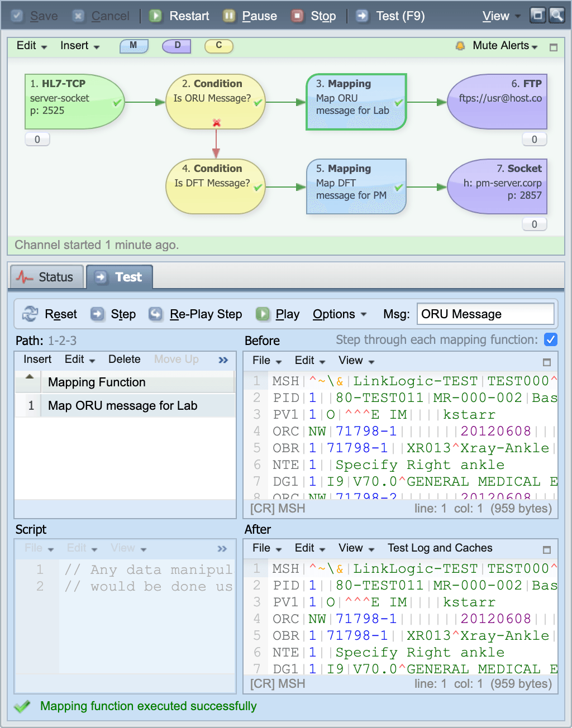Image resolution: width=572 pixels, height=728 pixels.
Task: Click the Mute Alerts bell icon
Action: pyautogui.click(x=459, y=46)
